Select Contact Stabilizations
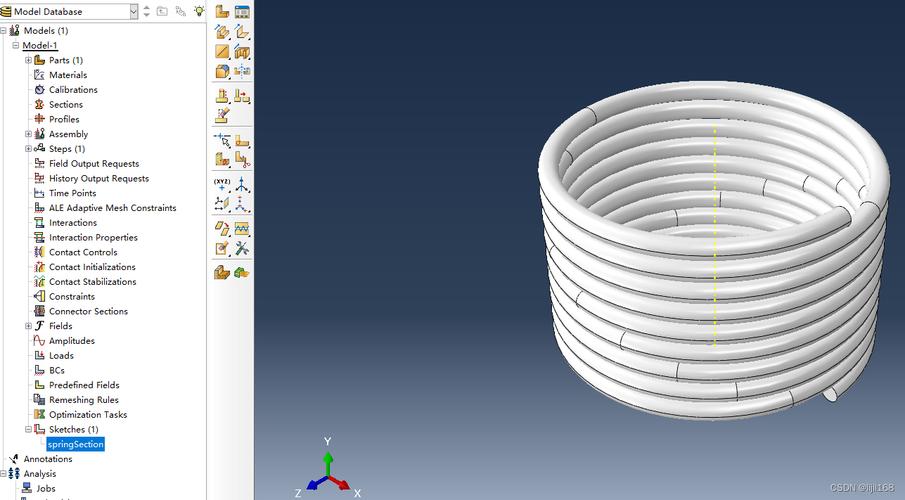 92,282
